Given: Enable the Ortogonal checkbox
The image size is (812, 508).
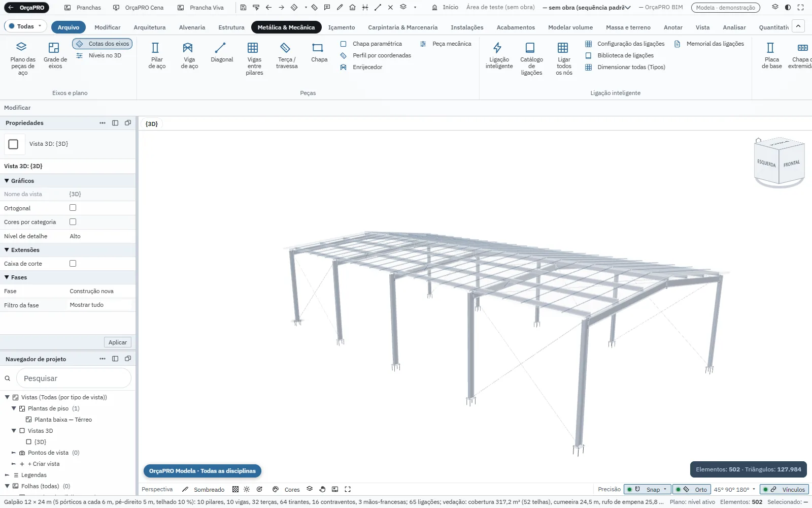Looking at the screenshot, I should [73, 208].
